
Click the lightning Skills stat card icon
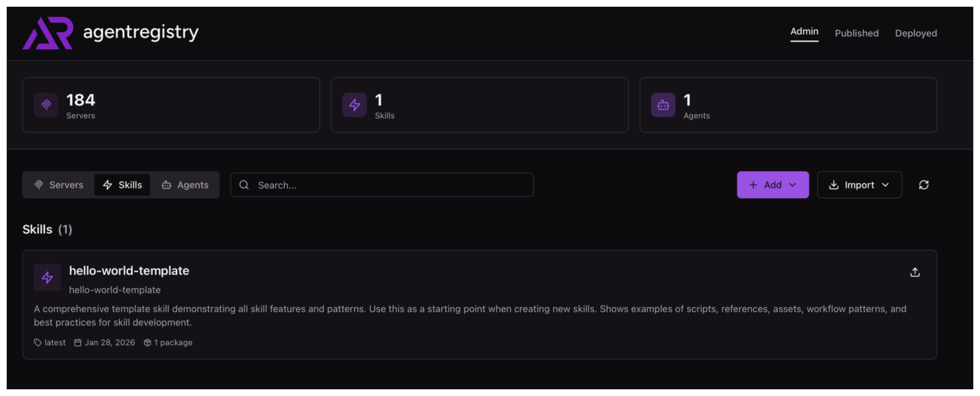(x=354, y=105)
